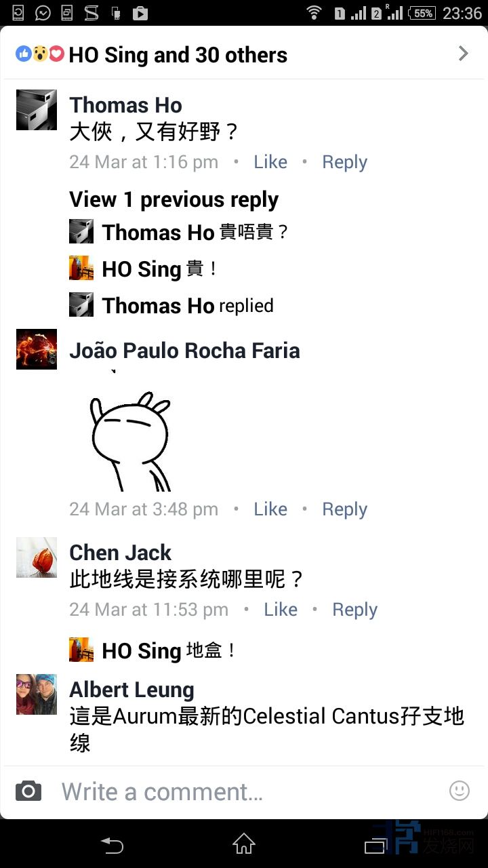Screen dimensions: 488x868
Task: Focus the Write a comment field
Action: (244, 791)
